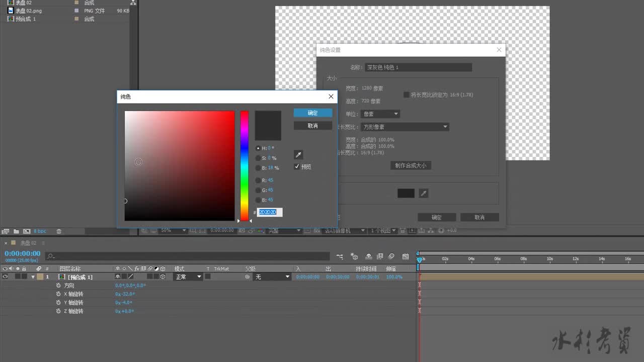Screen dimensions: 644x362
Task: Click Y rotation value 0x-4.0°
Action: point(124,302)
